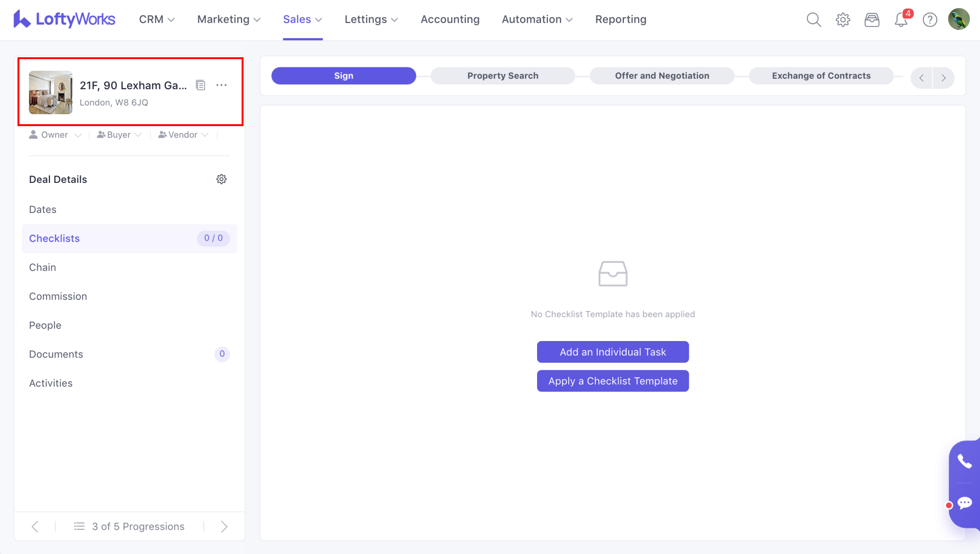Open Deal Details settings gear
The image size is (980, 554).
221,179
